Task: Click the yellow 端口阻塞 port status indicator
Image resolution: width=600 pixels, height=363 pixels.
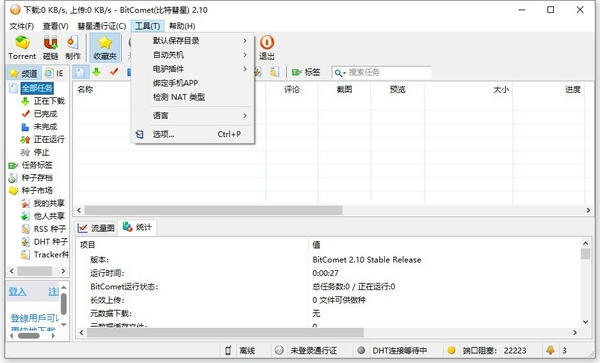Action: coord(452,350)
